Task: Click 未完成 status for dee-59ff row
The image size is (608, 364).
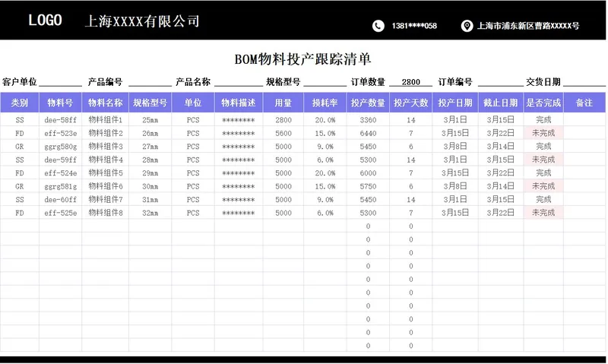Action: click(543, 160)
